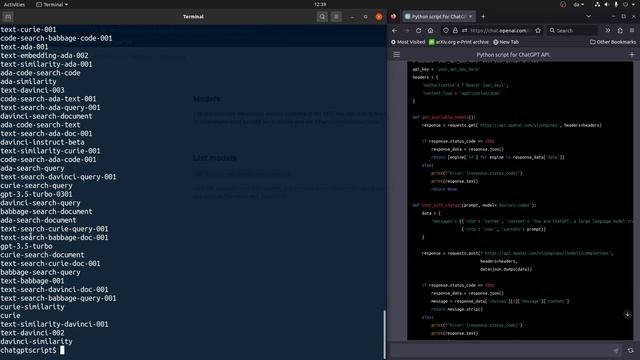
Task: Go back in Firefox
Action: [395, 31]
